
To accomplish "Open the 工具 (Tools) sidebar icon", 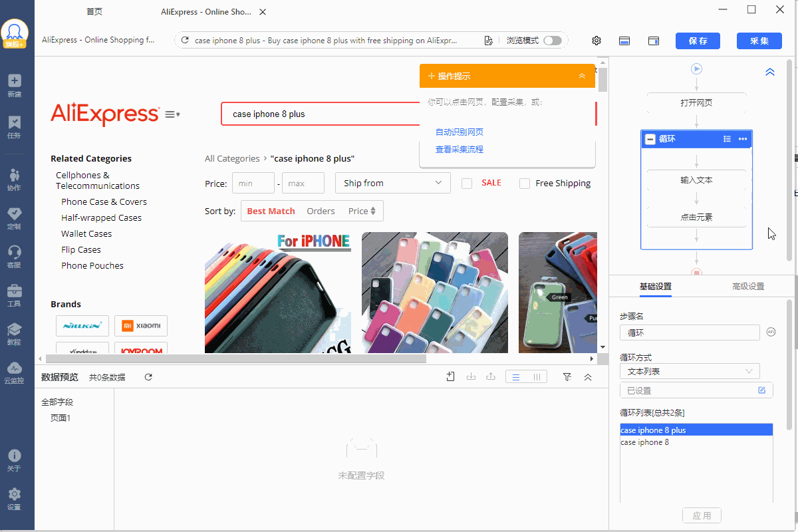I will click(15, 295).
